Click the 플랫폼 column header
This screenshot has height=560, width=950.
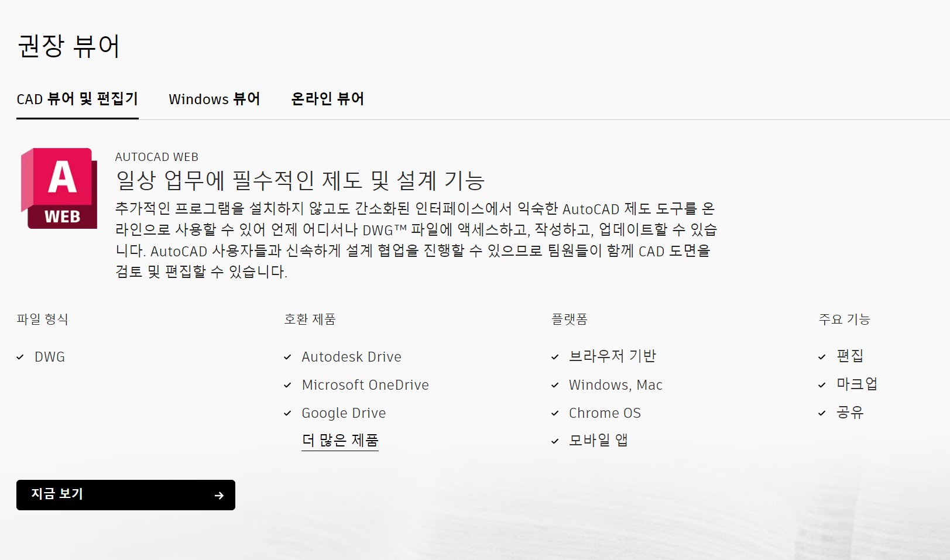[570, 319]
